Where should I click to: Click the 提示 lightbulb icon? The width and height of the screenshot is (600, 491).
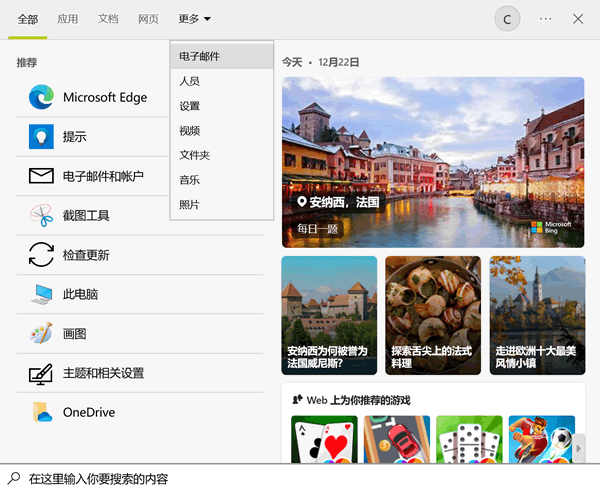(41, 137)
